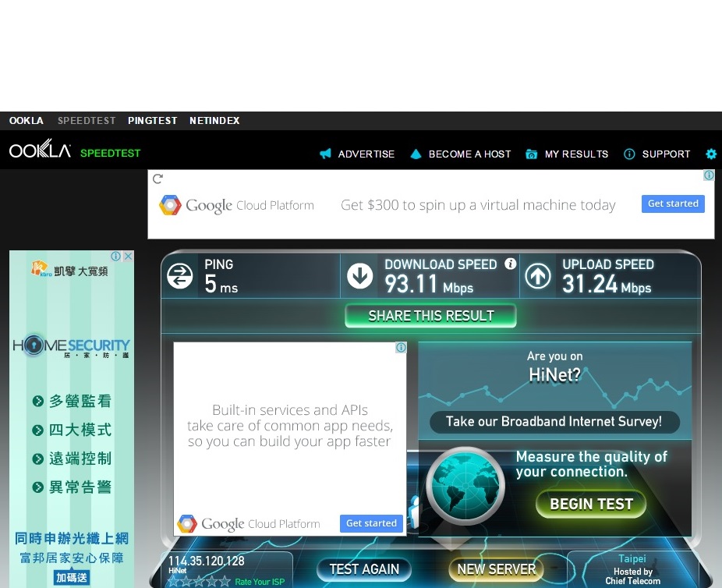
Task: Open the NETINDEX top navigation item
Action: [x=214, y=121]
